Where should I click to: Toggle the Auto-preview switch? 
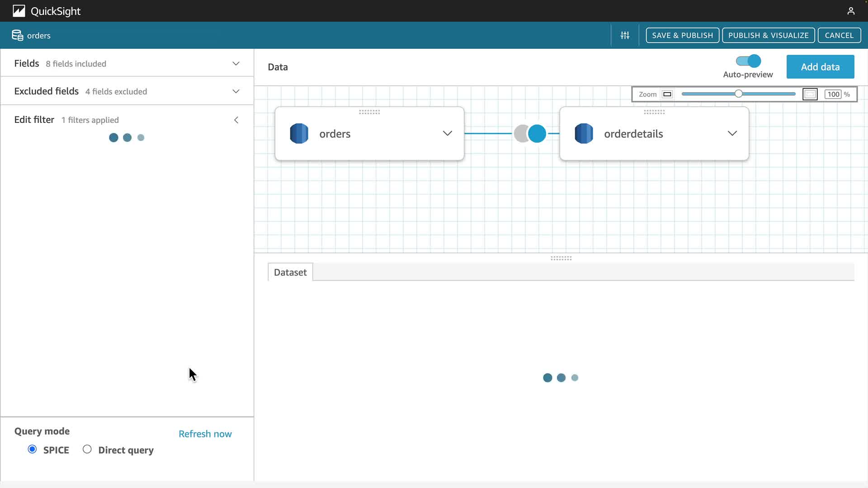coord(748,61)
